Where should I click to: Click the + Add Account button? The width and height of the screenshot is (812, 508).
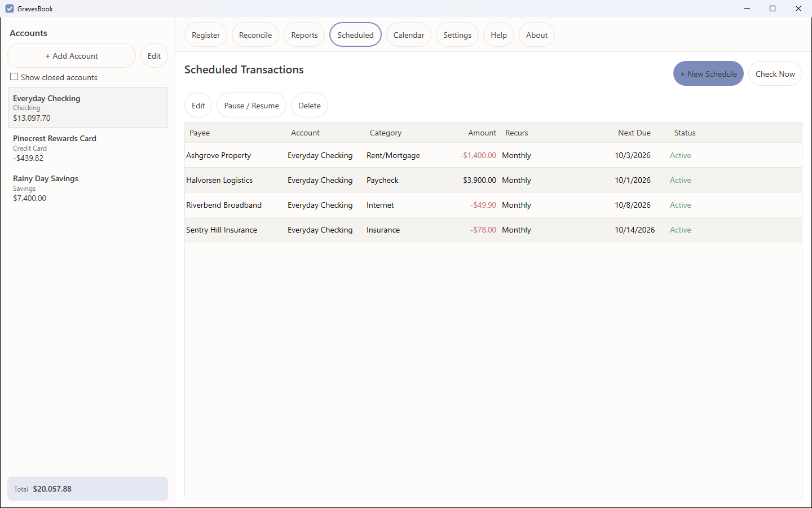click(x=72, y=56)
